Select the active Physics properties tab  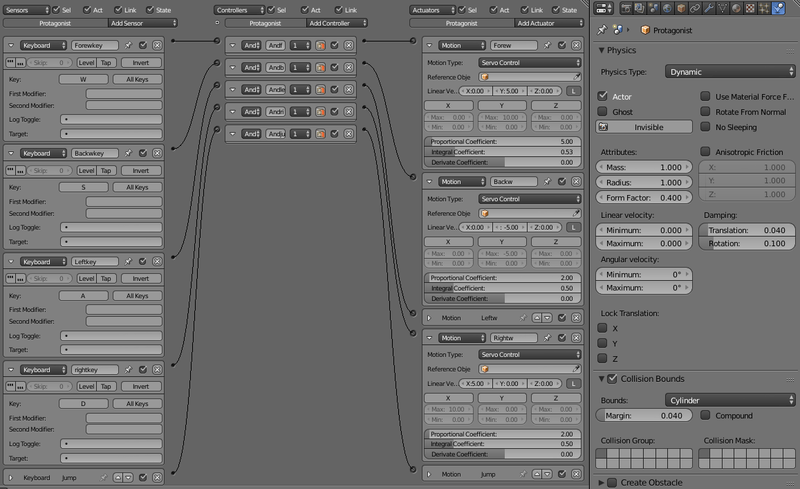pos(778,8)
